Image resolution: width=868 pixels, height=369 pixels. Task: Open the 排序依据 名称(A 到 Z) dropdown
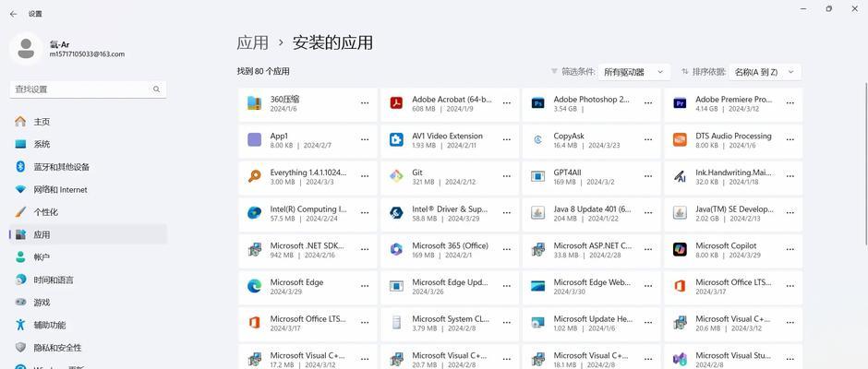click(765, 72)
